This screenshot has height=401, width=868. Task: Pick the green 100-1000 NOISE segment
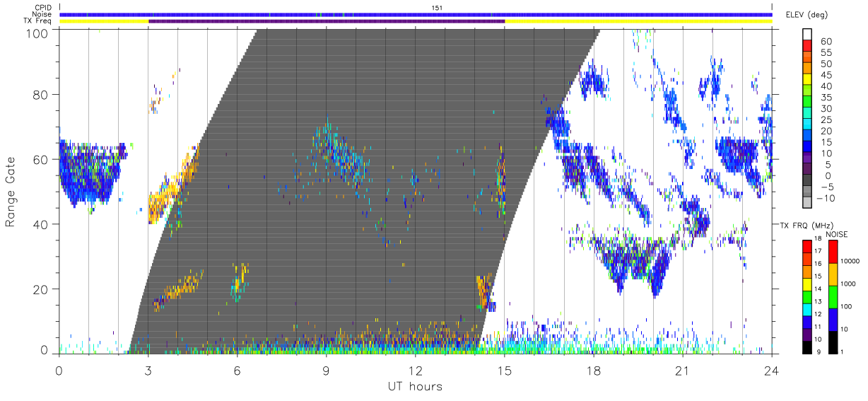click(833, 297)
